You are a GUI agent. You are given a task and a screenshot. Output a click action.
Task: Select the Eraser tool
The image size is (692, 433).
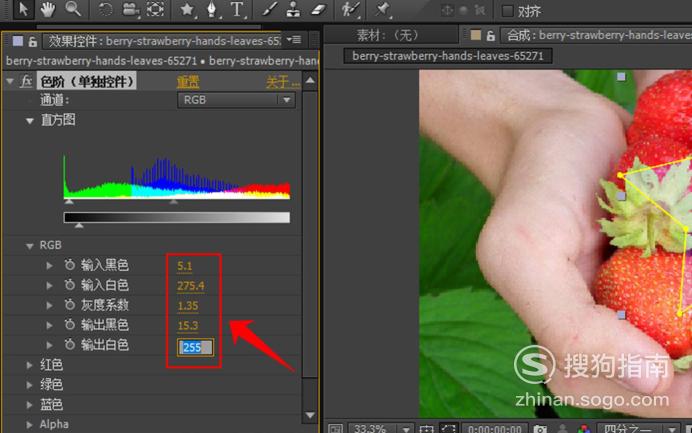pos(318,9)
